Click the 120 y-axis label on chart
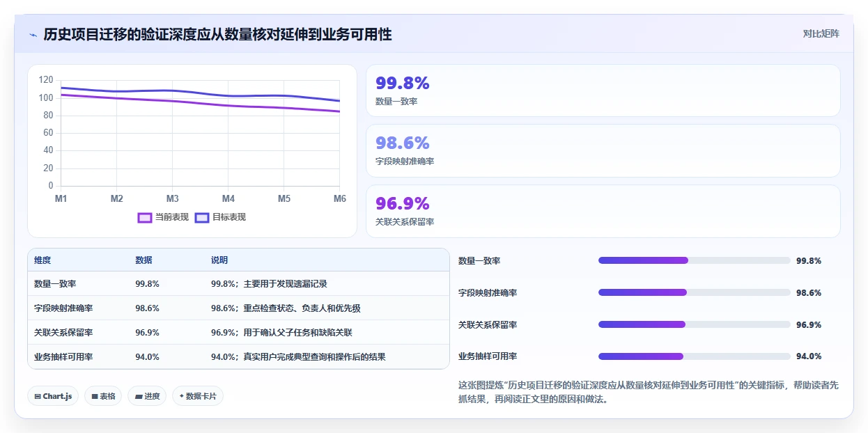Screen dimensions: 868x433 [46, 80]
